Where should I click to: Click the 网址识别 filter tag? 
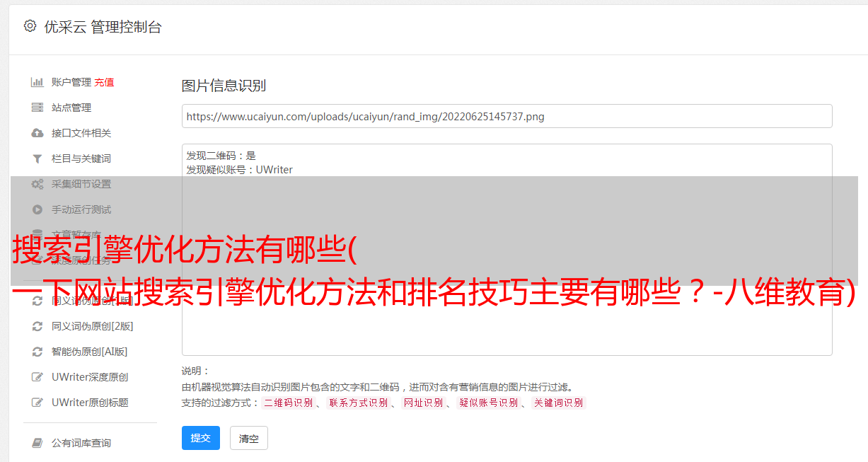423,403
